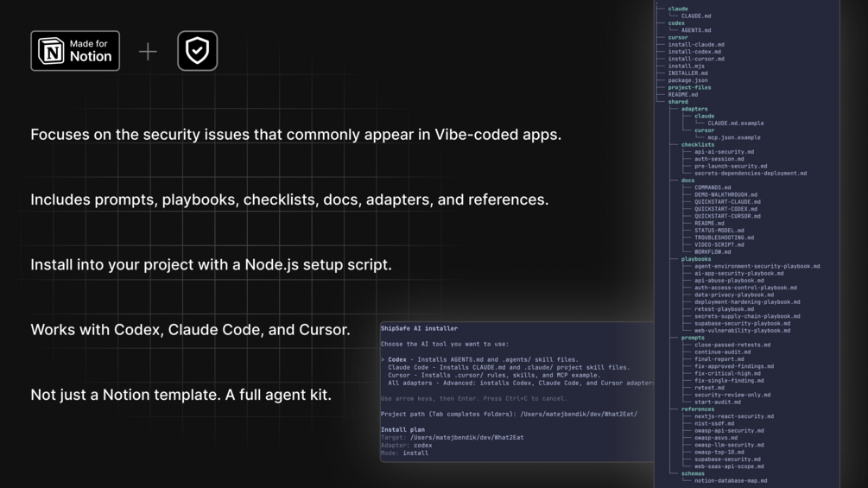Viewport: 868px width, 488px height.
Task: Open fix-critical-high.md prompt
Action: [729, 374]
